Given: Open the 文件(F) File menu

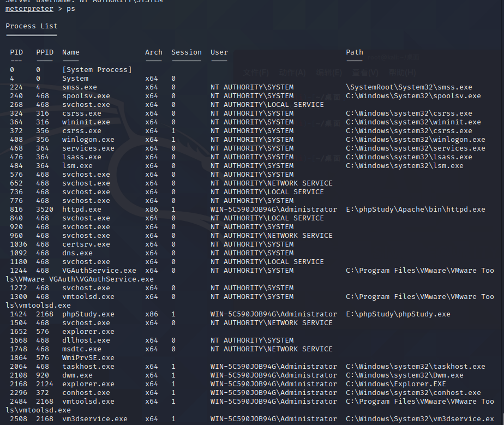Looking at the screenshot, I should point(256,73).
